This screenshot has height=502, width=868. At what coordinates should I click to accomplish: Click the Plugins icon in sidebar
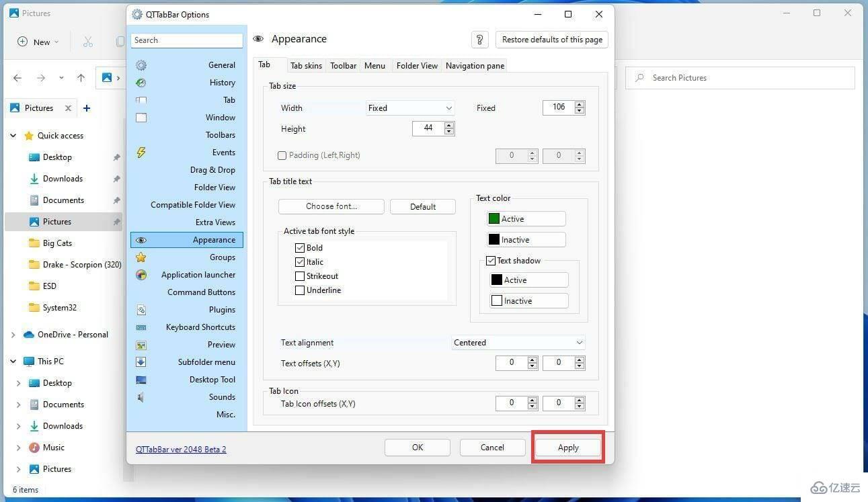coord(141,310)
